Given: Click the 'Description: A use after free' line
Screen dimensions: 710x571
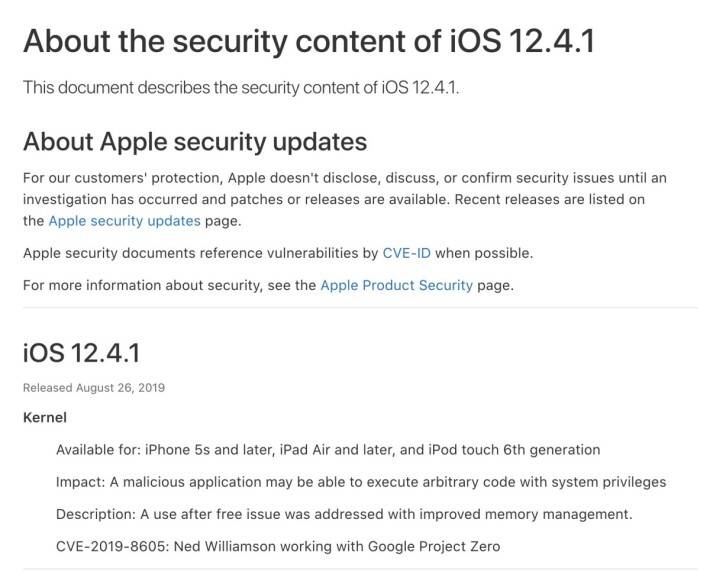Looking at the screenshot, I should 344,514.
